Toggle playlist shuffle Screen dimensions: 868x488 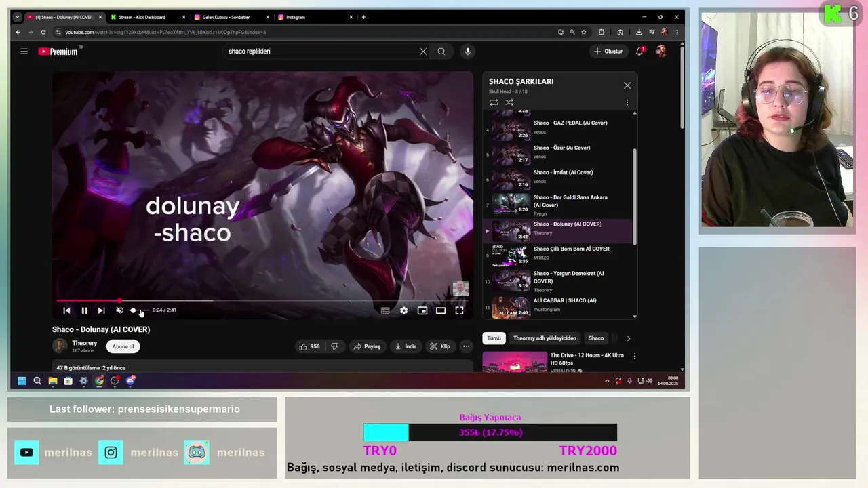click(509, 102)
